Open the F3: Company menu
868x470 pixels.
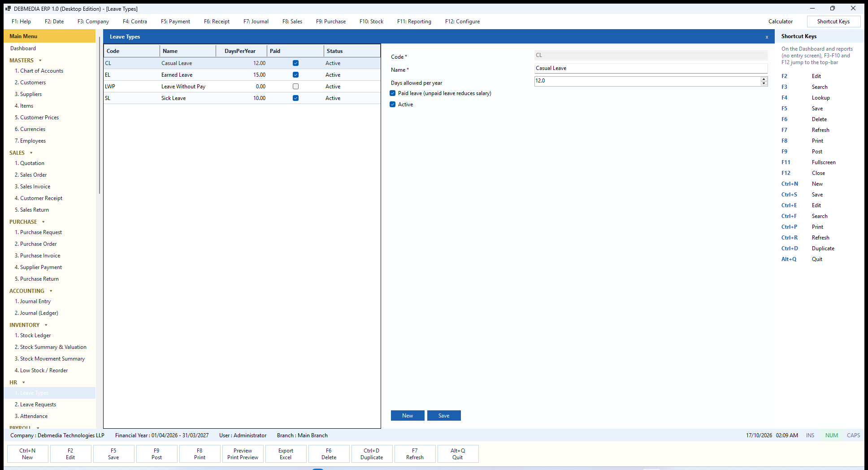93,22
